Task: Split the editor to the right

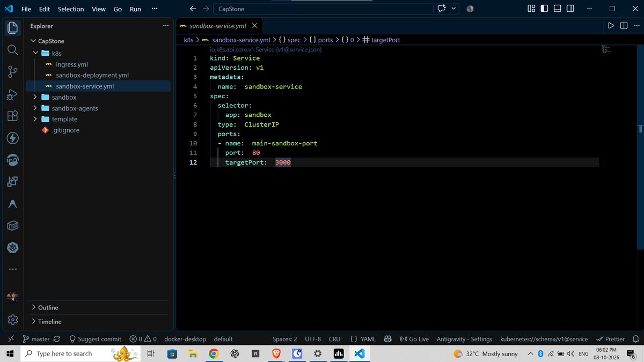Action: coord(624,25)
